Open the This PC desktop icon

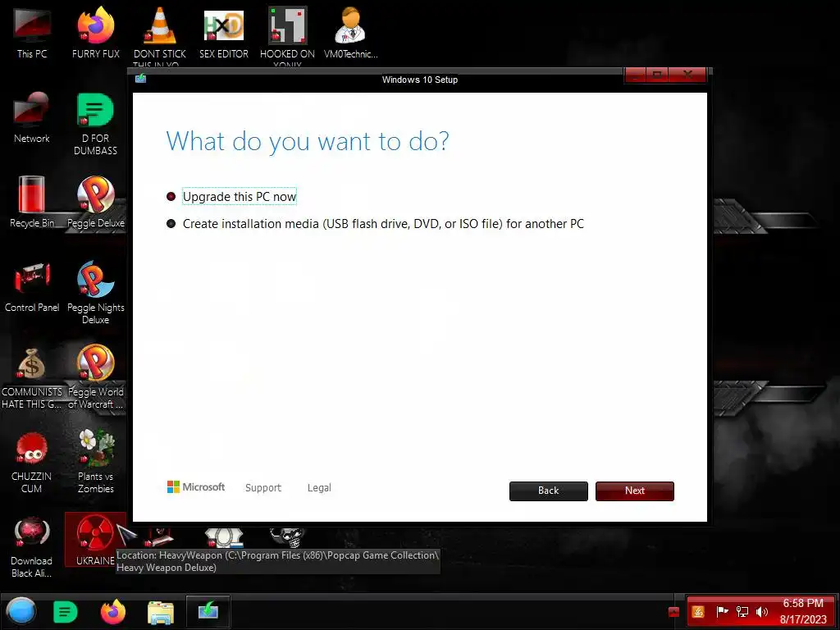pyautogui.click(x=32, y=31)
